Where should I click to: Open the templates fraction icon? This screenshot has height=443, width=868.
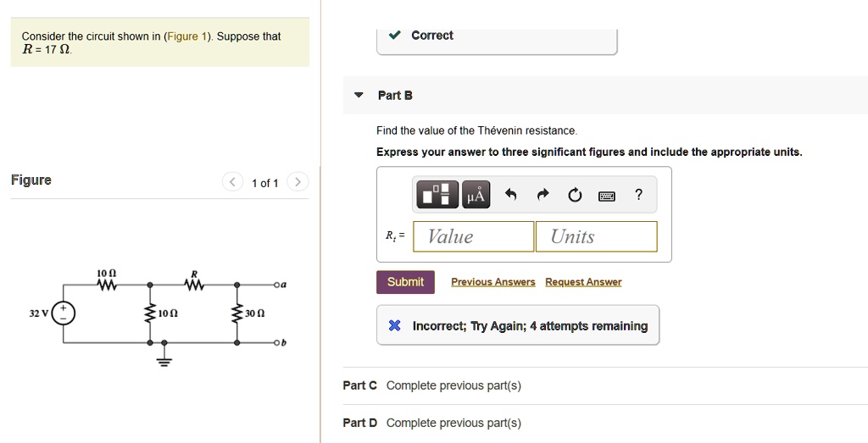click(x=437, y=195)
